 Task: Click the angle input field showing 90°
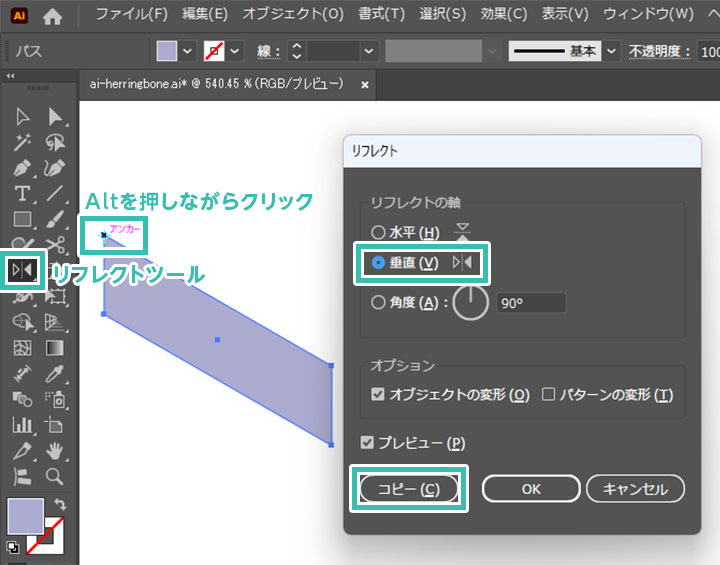[x=532, y=303]
